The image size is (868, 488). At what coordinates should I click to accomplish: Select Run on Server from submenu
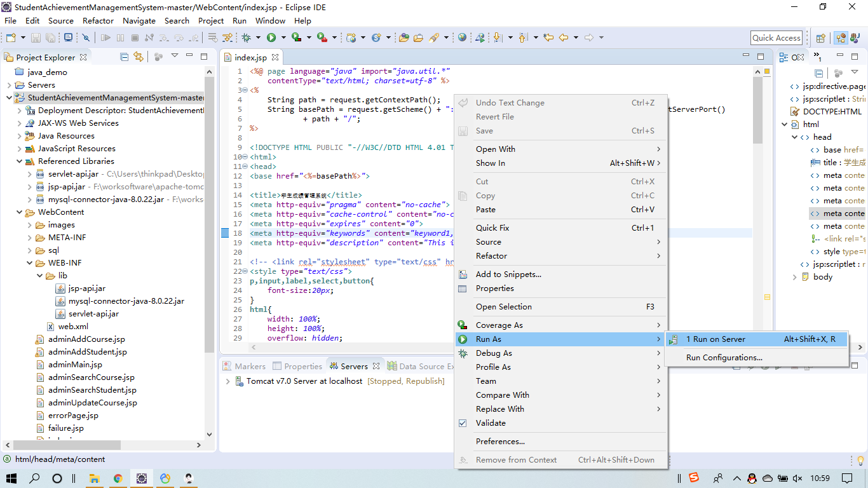pyautogui.click(x=715, y=339)
